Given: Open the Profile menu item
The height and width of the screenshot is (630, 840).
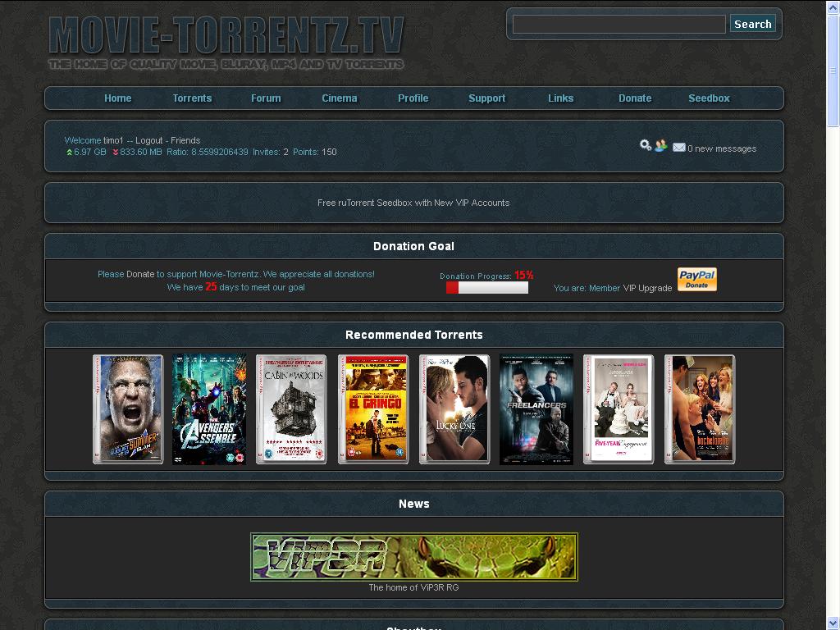Looking at the screenshot, I should (x=413, y=98).
